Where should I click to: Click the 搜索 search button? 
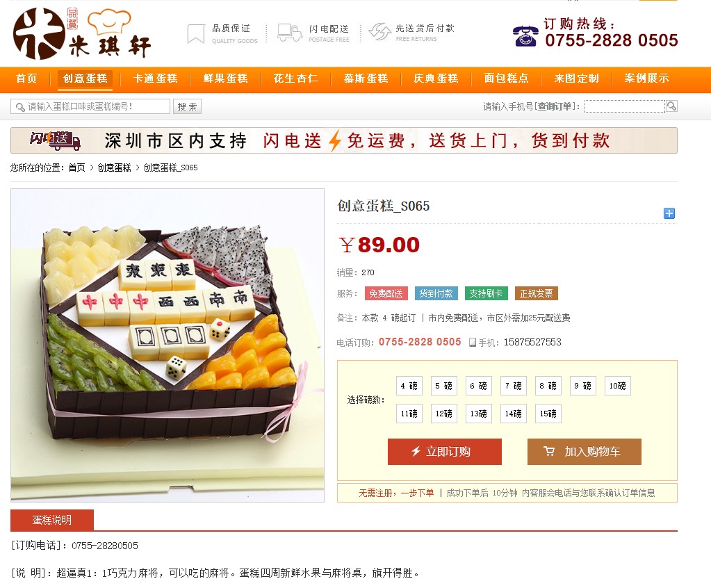pyautogui.click(x=187, y=106)
